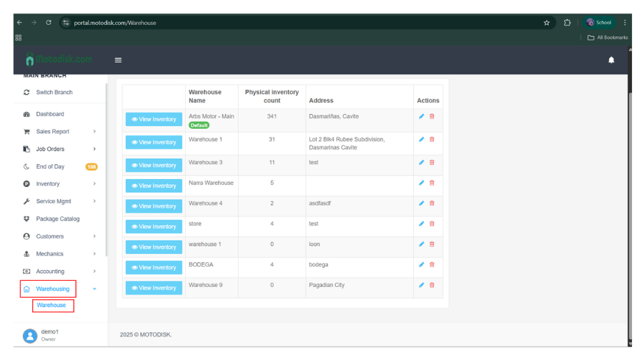This screenshot has width=644, height=362.
Task: Click the edit pencil for Warehouse 9
Action: pyautogui.click(x=421, y=285)
